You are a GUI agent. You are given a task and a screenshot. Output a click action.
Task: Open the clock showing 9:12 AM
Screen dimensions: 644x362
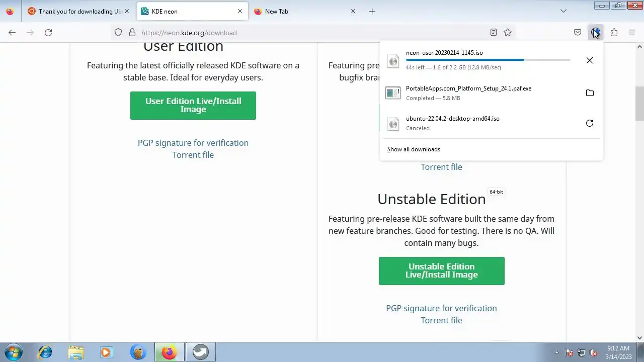618,352
